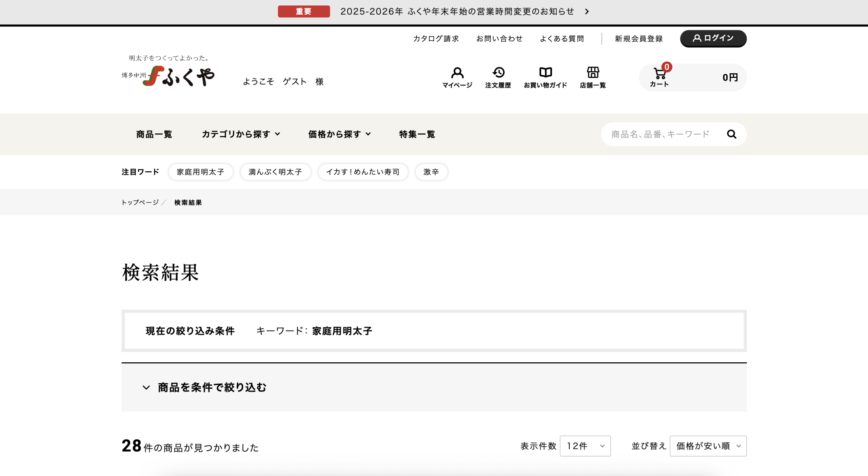Click arrow next to 営業時間変更 notice
868x476 pixels.
(587, 12)
